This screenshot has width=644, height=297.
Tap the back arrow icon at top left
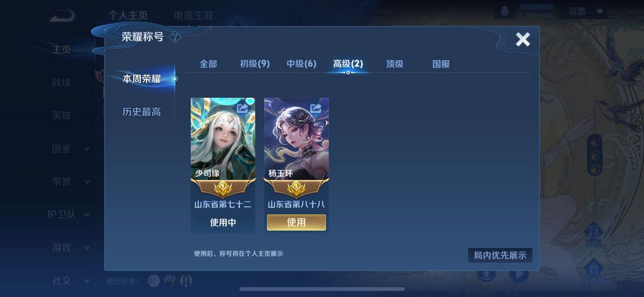pos(63,16)
